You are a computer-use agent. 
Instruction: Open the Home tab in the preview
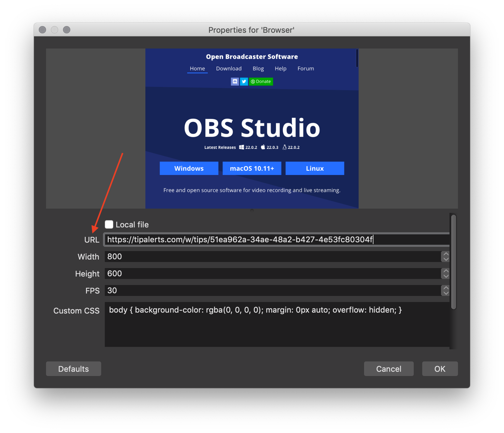point(197,69)
